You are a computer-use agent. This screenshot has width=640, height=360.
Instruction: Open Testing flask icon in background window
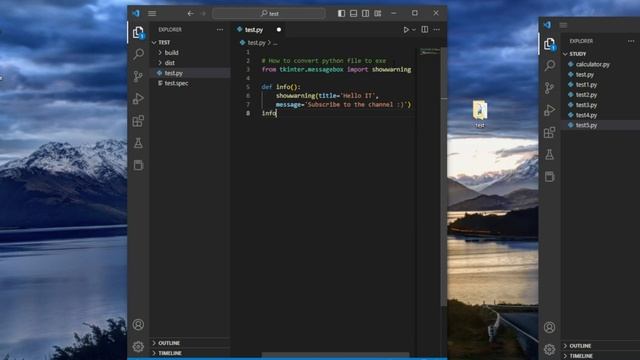pyautogui.click(x=550, y=154)
